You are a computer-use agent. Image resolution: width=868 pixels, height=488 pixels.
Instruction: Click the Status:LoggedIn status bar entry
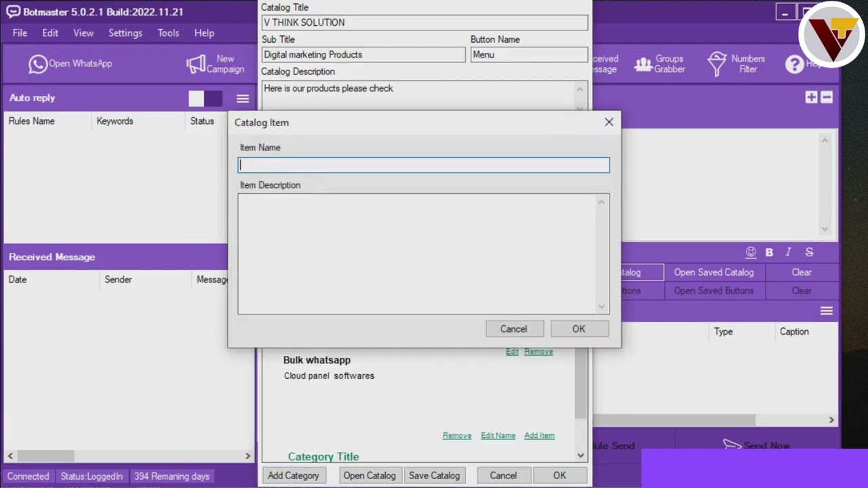click(92, 476)
